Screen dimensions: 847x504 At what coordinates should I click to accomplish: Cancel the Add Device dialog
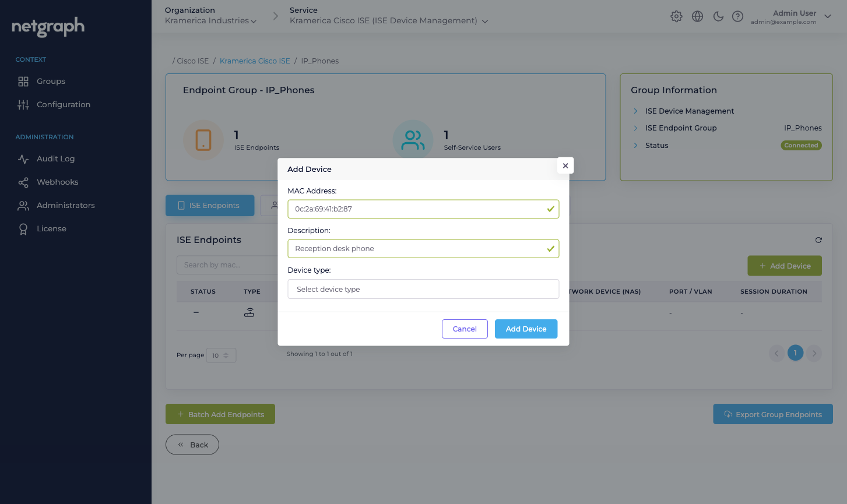click(465, 329)
